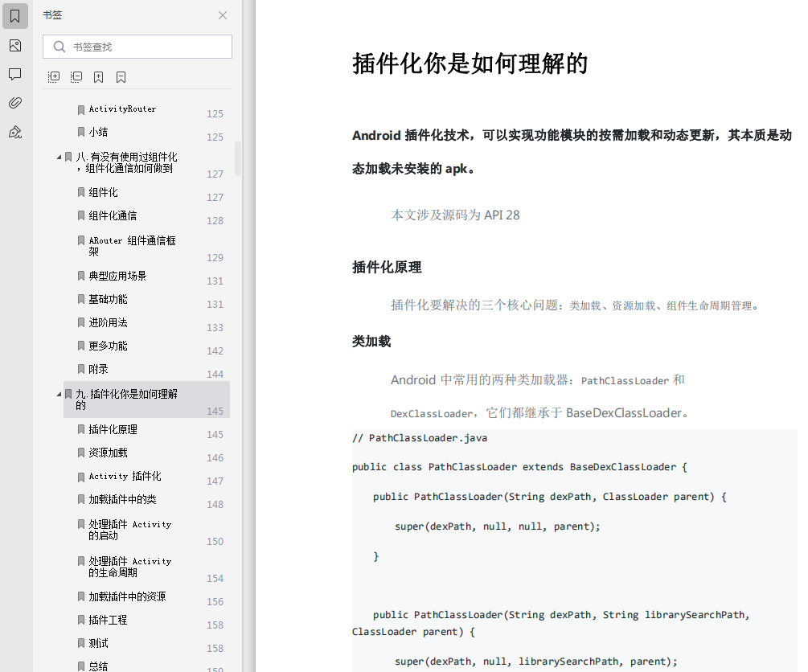Click the delete bookmark icon
This screenshot has height=672, width=808.
click(121, 77)
